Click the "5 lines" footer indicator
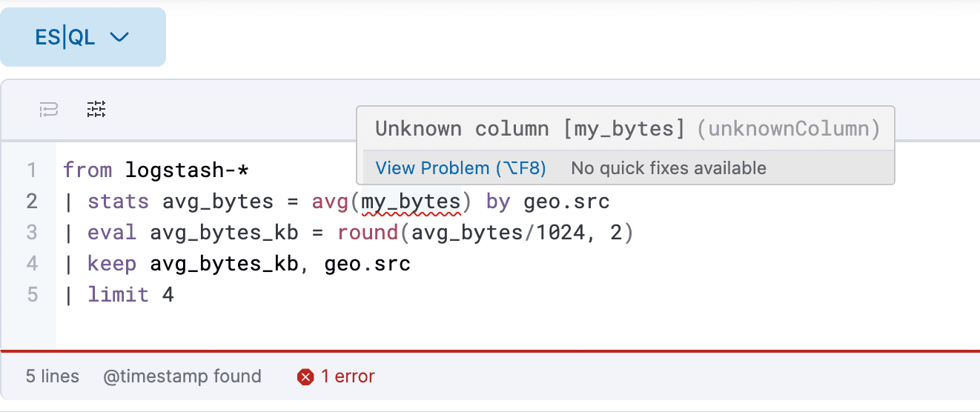This screenshot has width=980, height=412. click(x=53, y=376)
